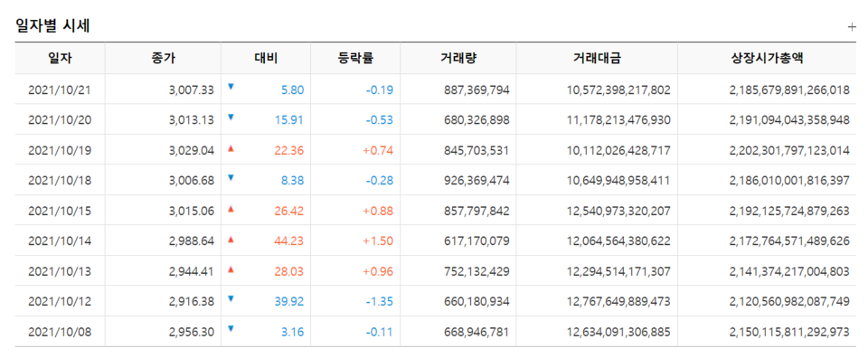The image size is (868, 358).
Task: Click fluctuation rate +1.50
Action: pyautogui.click(x=378, y=240)
